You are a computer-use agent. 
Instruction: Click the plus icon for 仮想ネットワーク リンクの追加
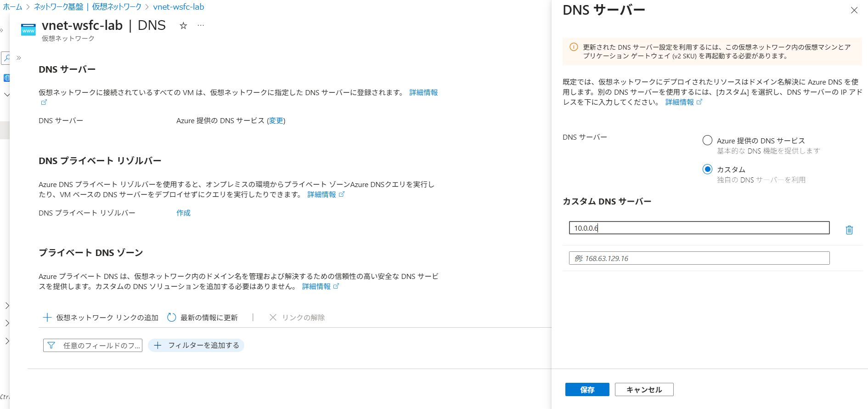coord(47,318)
